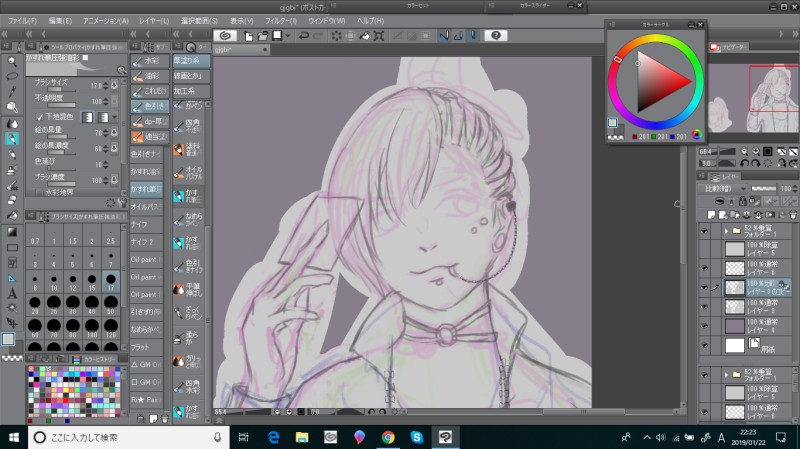Viewport: 800px width, 449px height.
Task: Choose the ナイフ 2 brush
Action: tap(146, 242)
